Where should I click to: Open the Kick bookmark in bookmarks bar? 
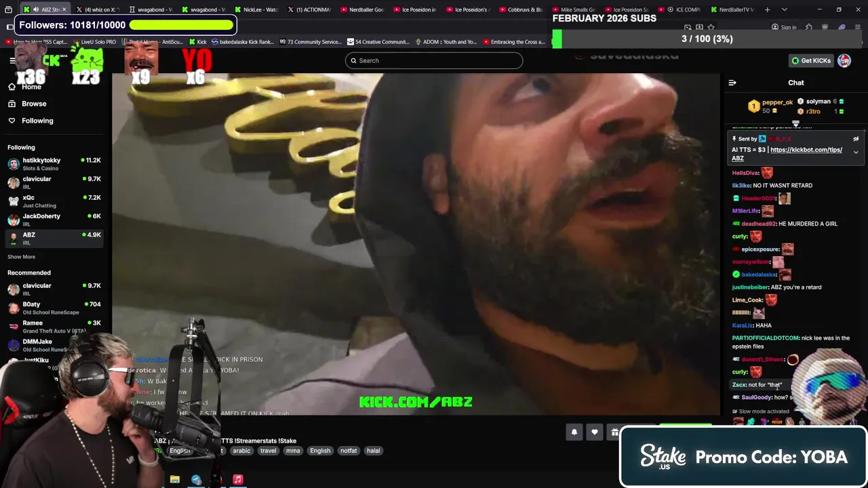pos(197,42)
